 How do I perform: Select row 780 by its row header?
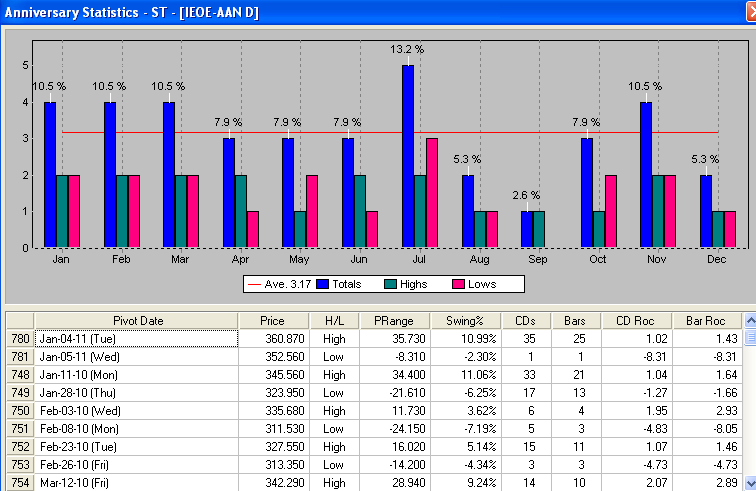tap(20, 339)
